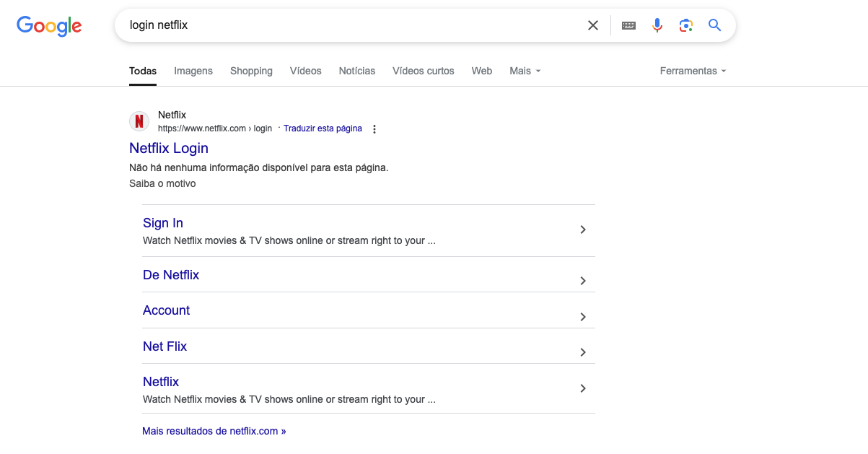Open the three-dot menu next to Traduzir esta página
Screen dimensions: 868x454
(x=374, y=129)
